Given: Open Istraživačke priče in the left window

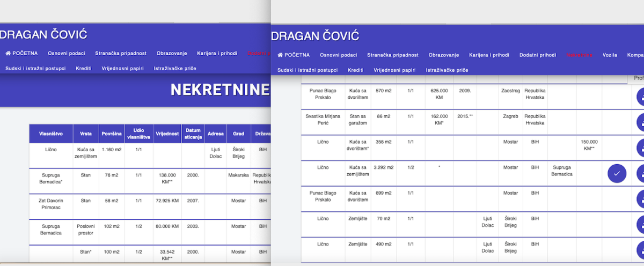Looking at the screenshot, I should coord(175,68).
